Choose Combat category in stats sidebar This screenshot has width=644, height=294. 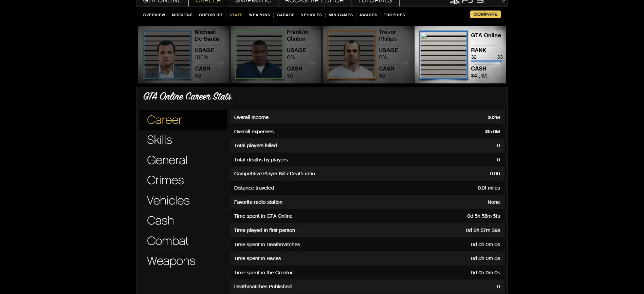[x=168, y=241]
